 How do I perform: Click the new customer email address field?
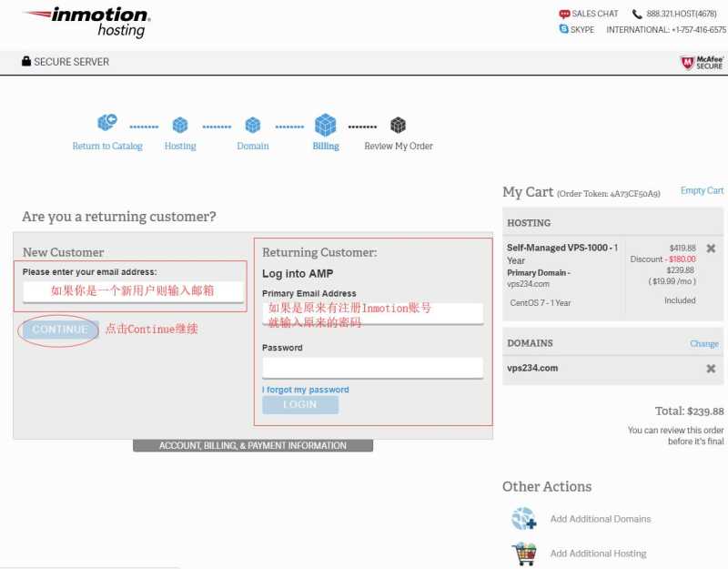(x=133, y=291)
